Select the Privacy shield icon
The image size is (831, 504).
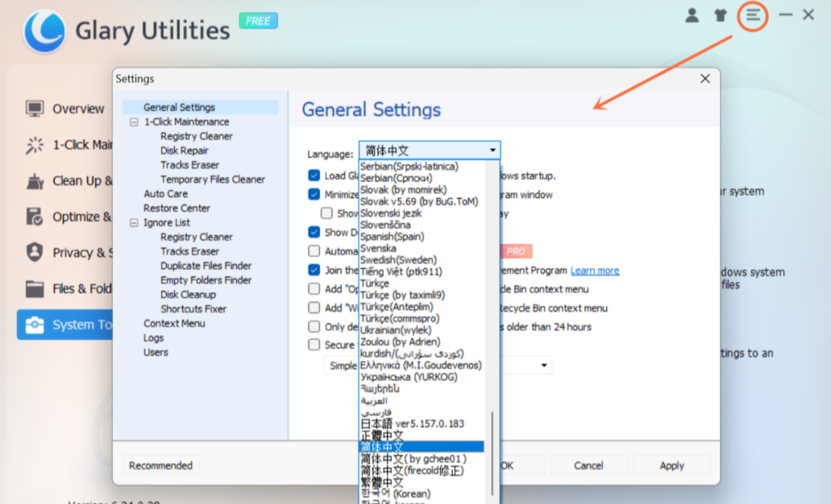point(35,252)
